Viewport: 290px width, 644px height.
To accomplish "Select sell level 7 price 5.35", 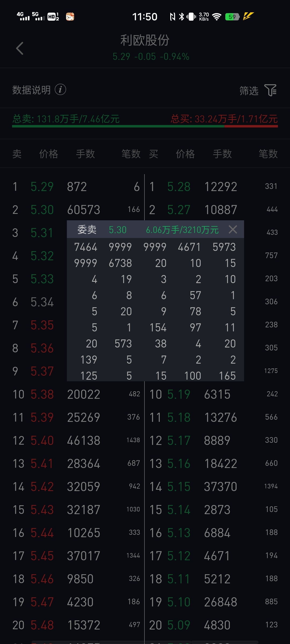I will click(42, 325).
